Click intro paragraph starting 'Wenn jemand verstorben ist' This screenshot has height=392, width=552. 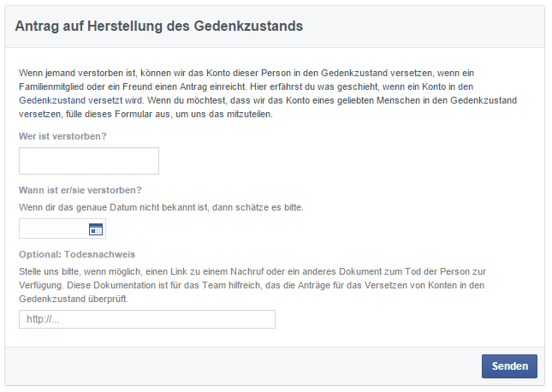[268, 93]
